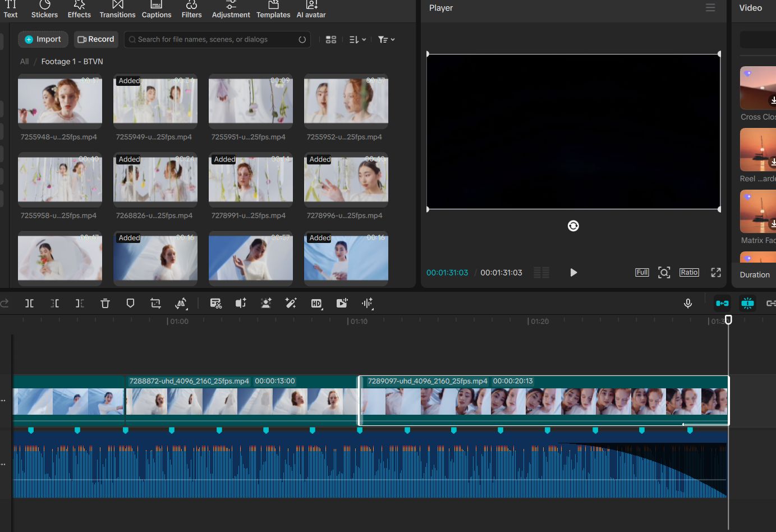Click the playhead handle on ruler
776x532 pixels.
point(728,319)
